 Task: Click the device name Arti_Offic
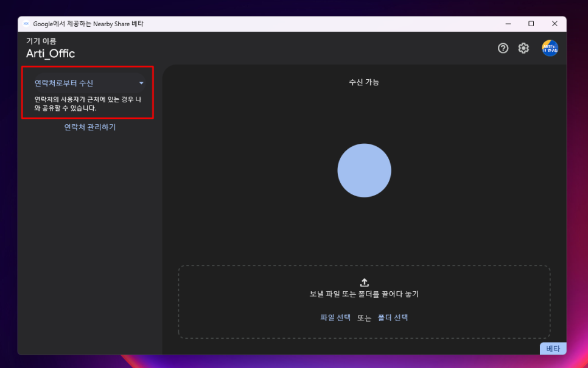(x=51, y=54)
